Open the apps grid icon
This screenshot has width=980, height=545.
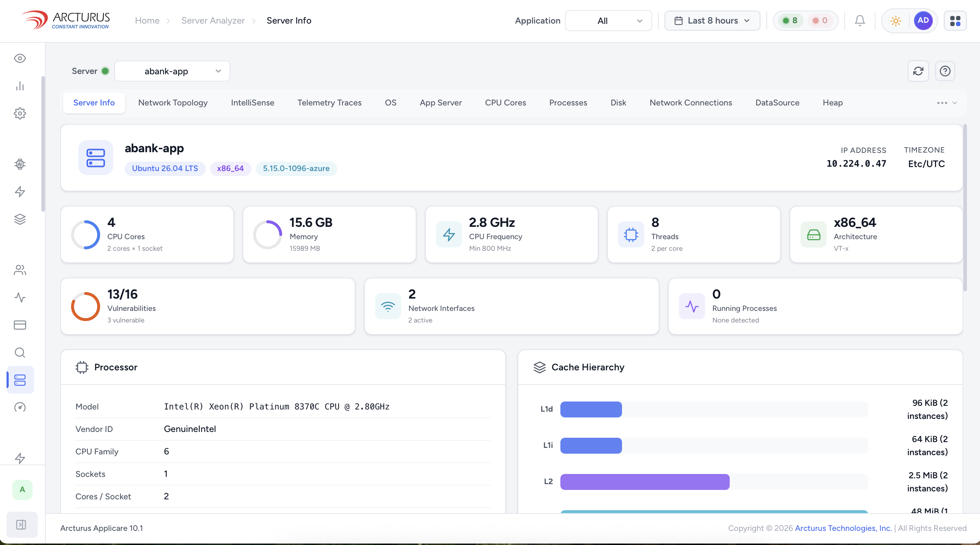click(955, 21)
